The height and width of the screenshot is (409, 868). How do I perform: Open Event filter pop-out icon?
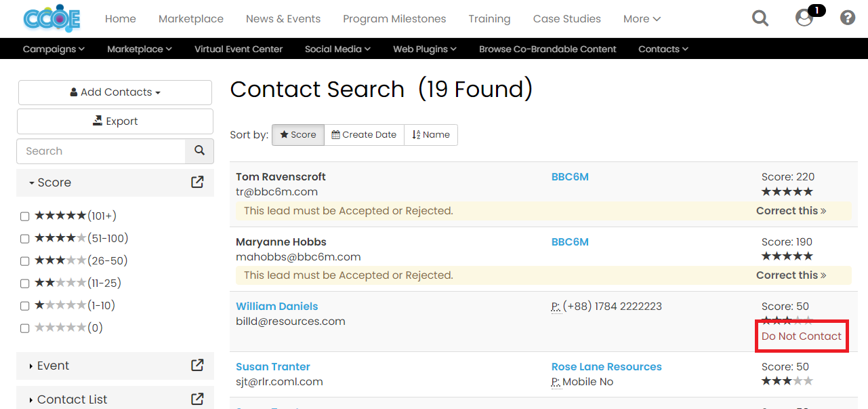coord(197,366)
